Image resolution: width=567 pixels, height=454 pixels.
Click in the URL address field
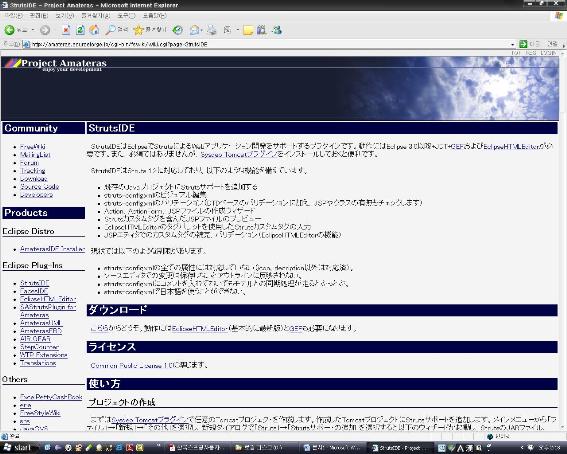269,44
